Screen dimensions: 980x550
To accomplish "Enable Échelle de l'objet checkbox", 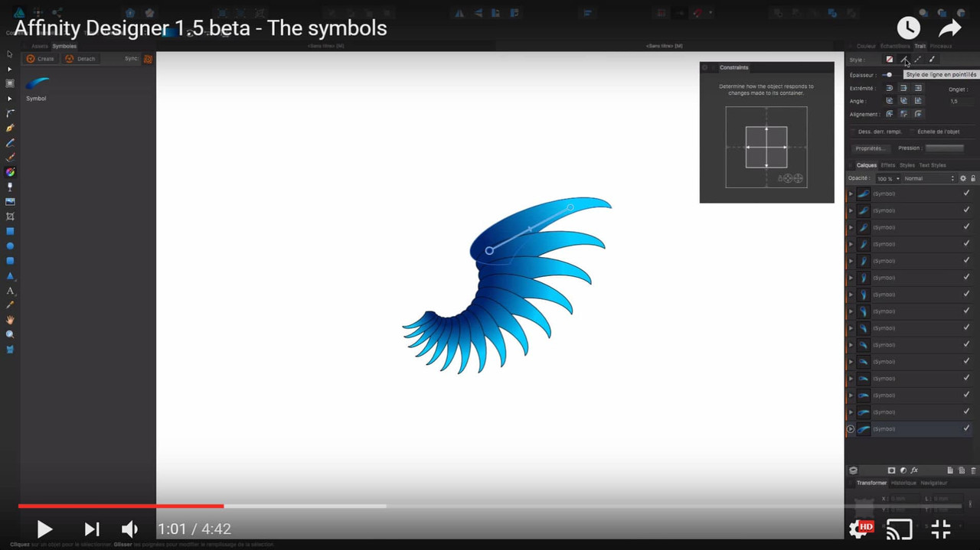I will click(912, 132).
